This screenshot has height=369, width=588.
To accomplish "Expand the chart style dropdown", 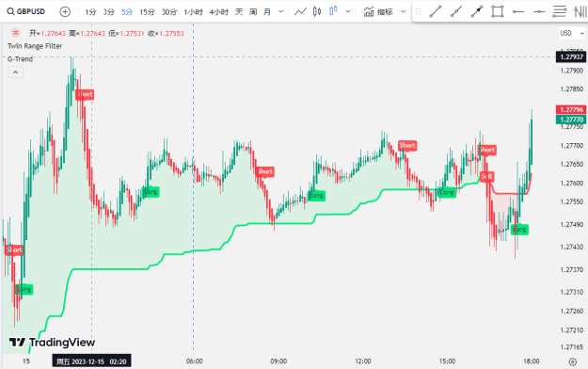I will click(x=347, y=11).
